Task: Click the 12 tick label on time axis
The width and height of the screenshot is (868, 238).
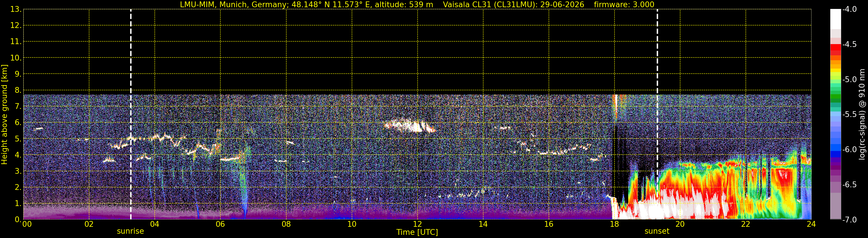Action: click(417, 224)
